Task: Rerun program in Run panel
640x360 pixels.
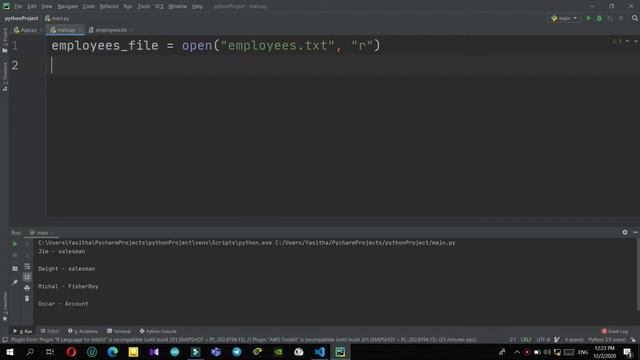Action: 15,244
